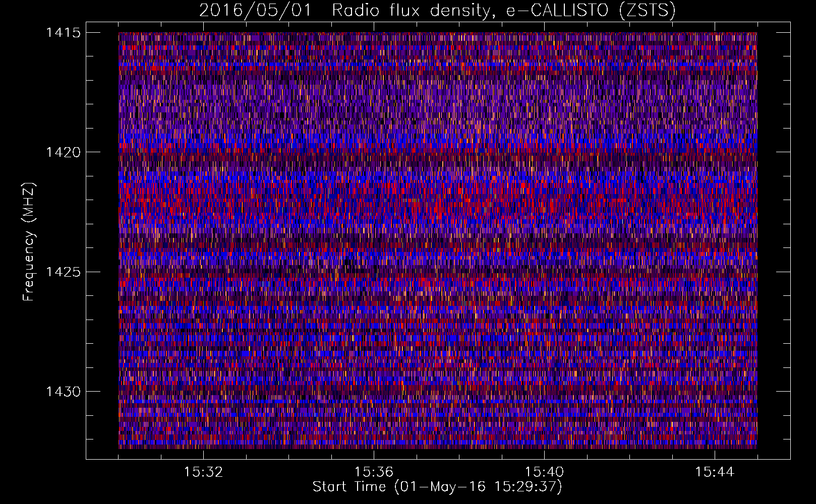Viewport: 816px width, 504px height.
Task: Click the 15:44 time tick label
Action: point(715,472)
